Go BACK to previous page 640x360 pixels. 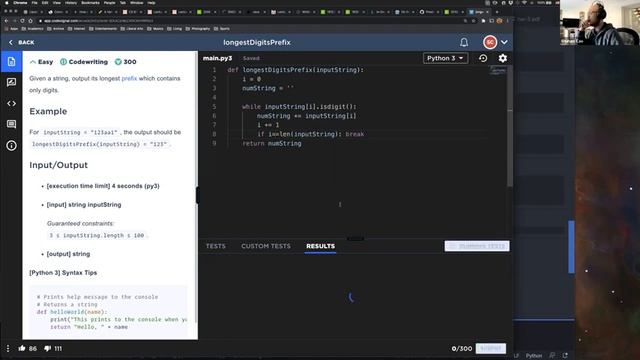coord(22,42)
